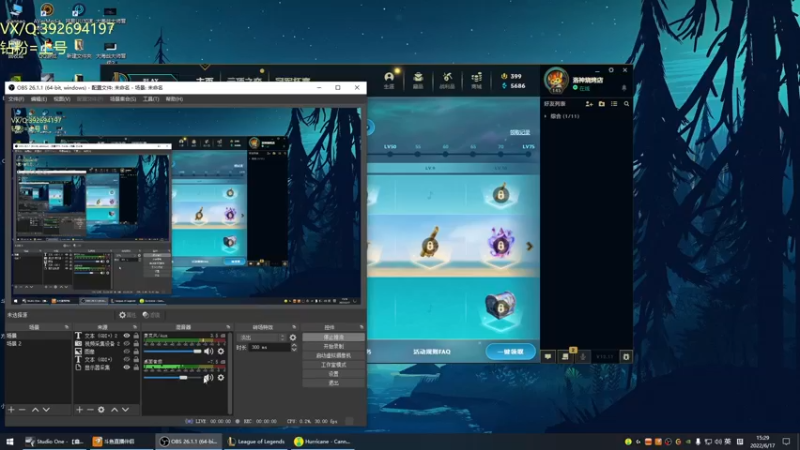Click list view icon in friends list
800x450 pixels.
tap(614, 104)
